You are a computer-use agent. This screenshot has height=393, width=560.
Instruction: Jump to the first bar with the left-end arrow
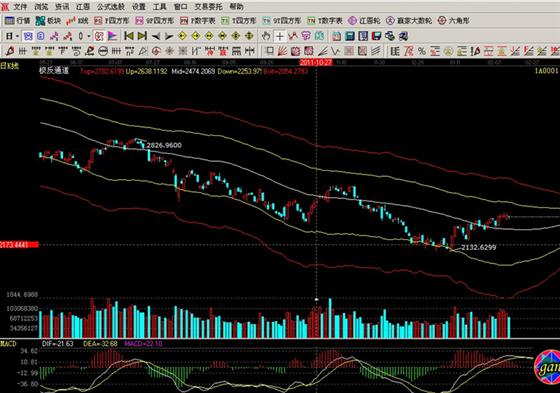coord(129,36)
